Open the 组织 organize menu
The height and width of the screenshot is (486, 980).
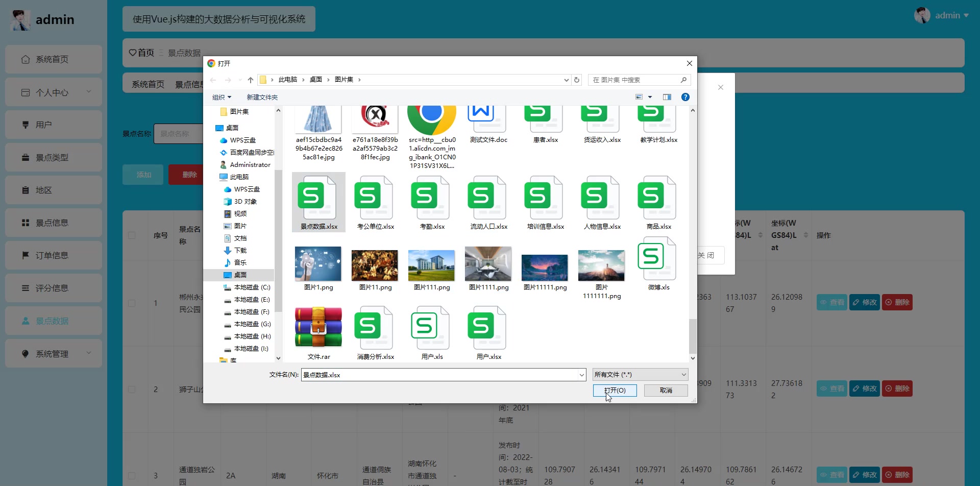click(x=222, y=97)
